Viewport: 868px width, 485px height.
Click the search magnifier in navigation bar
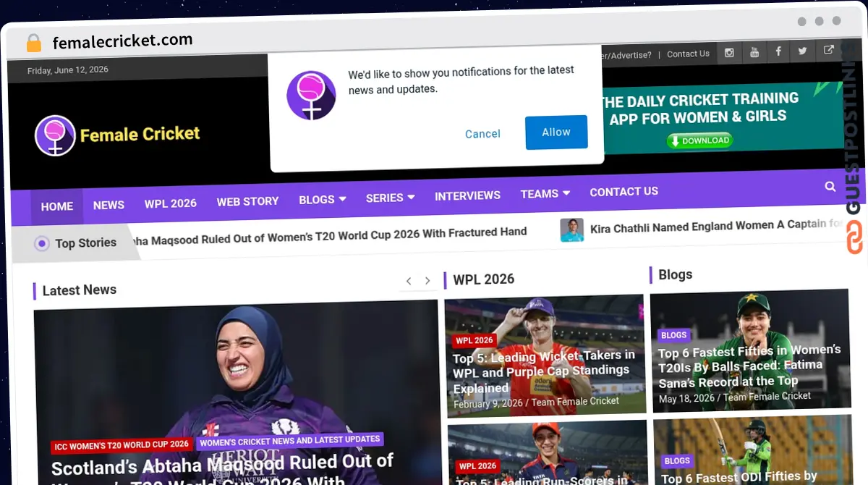[830, 187]
